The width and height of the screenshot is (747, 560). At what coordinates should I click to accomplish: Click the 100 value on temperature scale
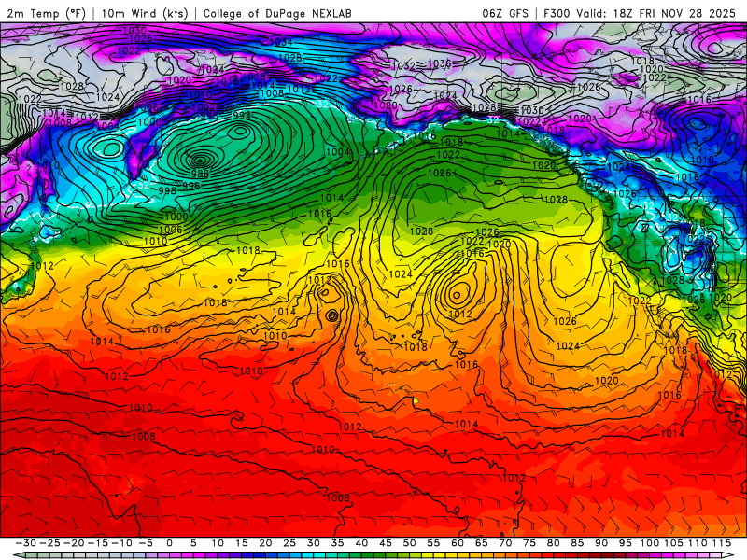(x=649, y=543)
